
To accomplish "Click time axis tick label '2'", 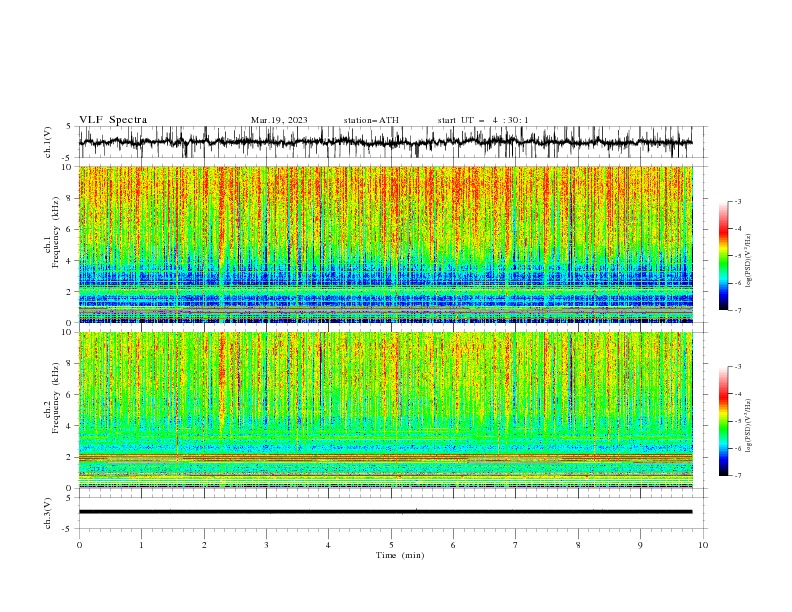I will [204, 545].
